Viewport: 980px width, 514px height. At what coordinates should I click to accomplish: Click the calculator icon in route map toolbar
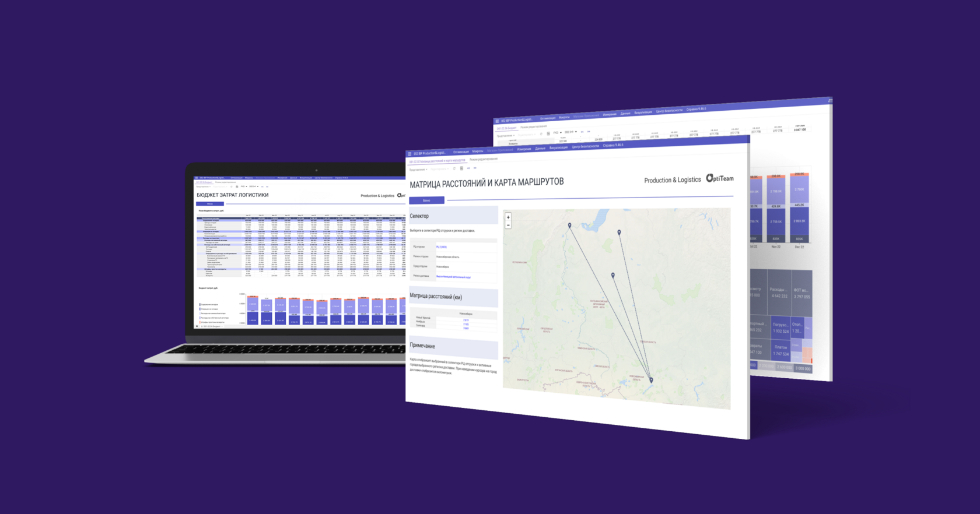click(461, 168)
